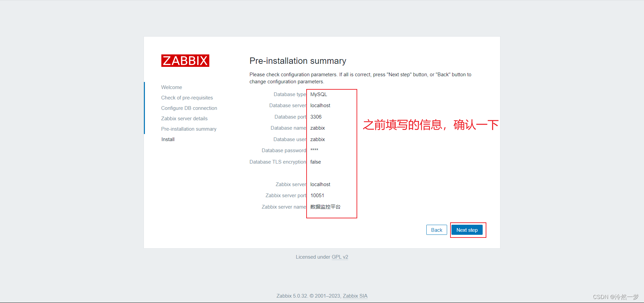The width and height of the screenshot is (644, 303).
Task: Select the Install step in sidebar
Action: (x=168, y=139)
